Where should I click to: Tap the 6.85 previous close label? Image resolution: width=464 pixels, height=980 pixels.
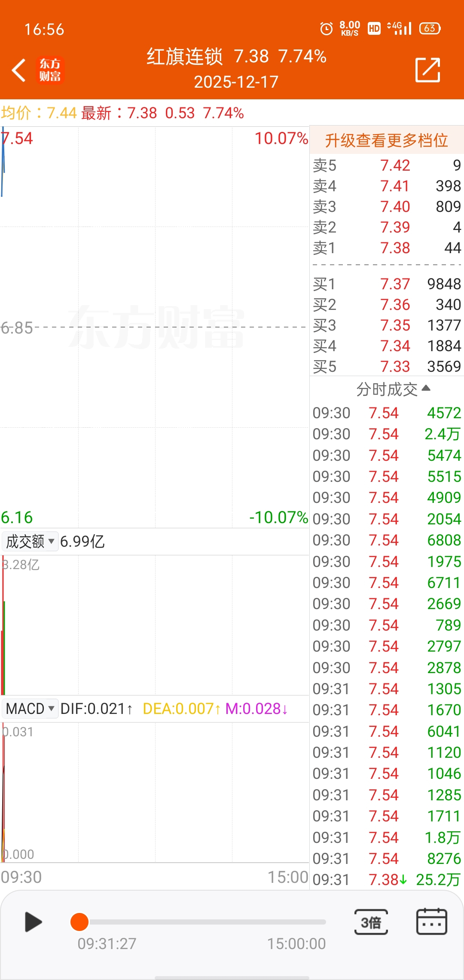(17, 328)
